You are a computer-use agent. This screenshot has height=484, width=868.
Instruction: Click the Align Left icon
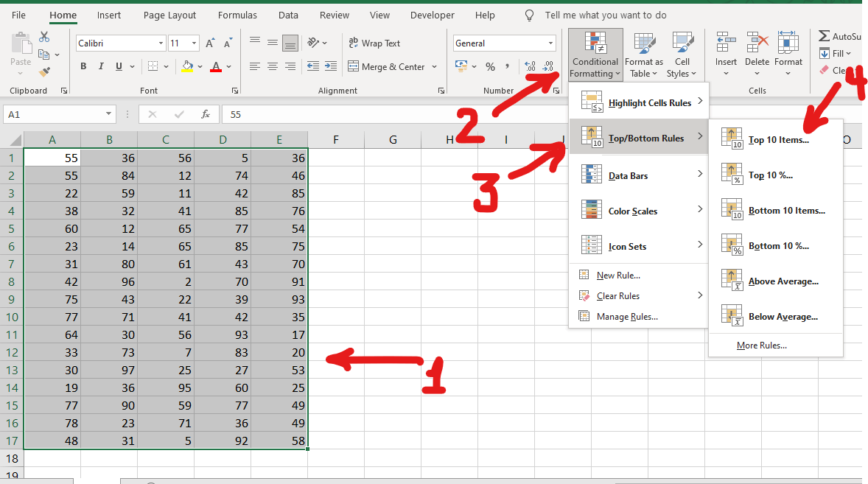(255, 66)
